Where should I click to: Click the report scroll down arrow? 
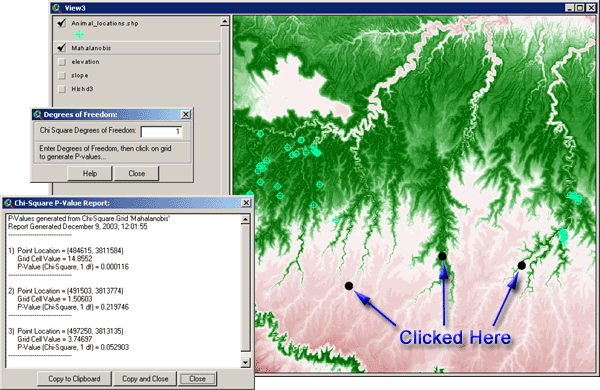tap(246, 362)
